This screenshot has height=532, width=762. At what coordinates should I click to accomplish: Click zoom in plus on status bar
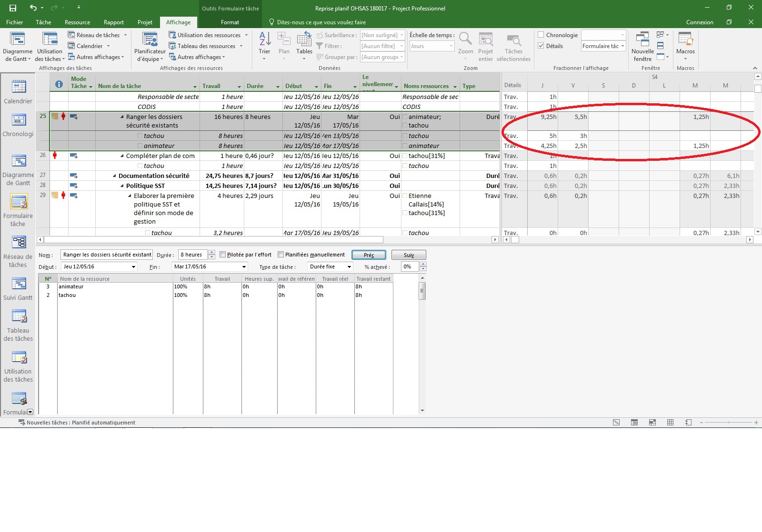(x=756, y=423)
